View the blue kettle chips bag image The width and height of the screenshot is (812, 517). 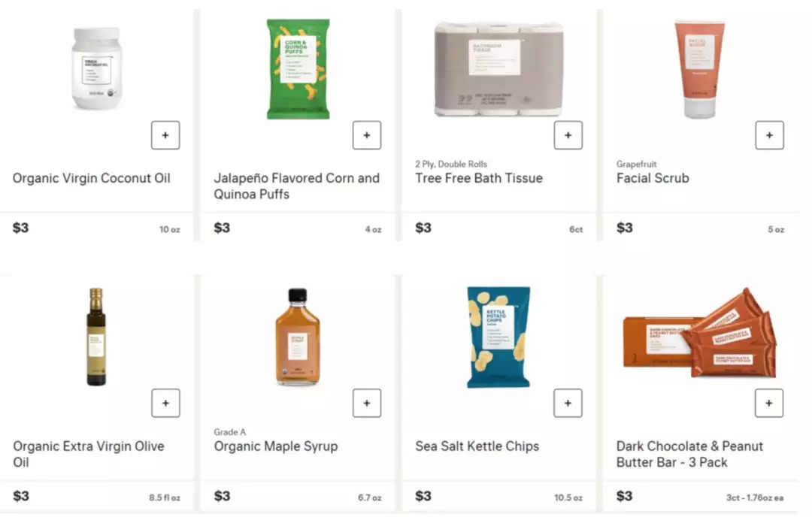tap(498, 337)
